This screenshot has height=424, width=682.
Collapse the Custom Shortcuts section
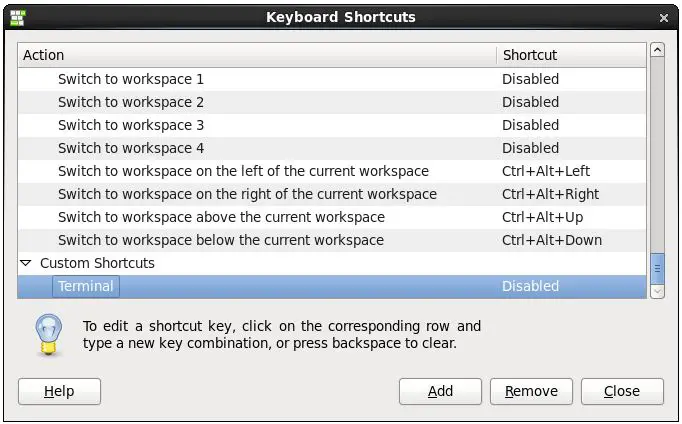(x=25, y=263)
